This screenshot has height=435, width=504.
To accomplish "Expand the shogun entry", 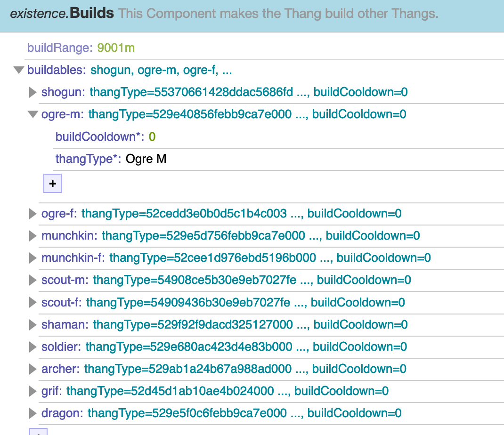I will 33,92.
